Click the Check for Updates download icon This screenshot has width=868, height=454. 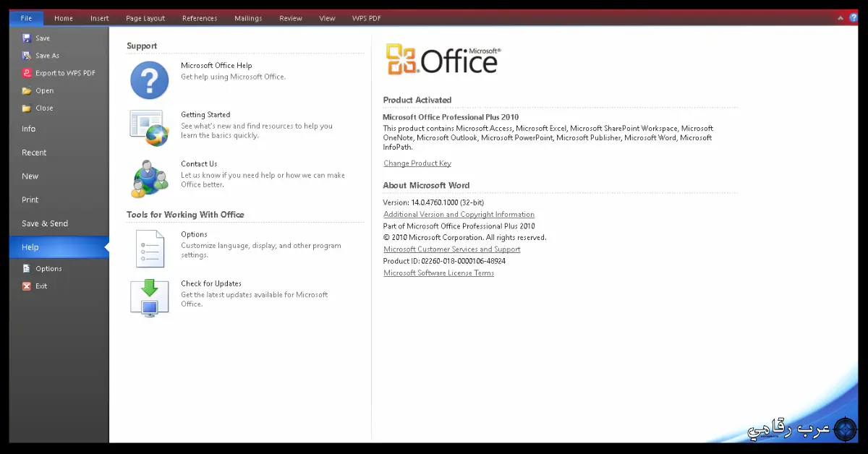click(x=149, y=298)
